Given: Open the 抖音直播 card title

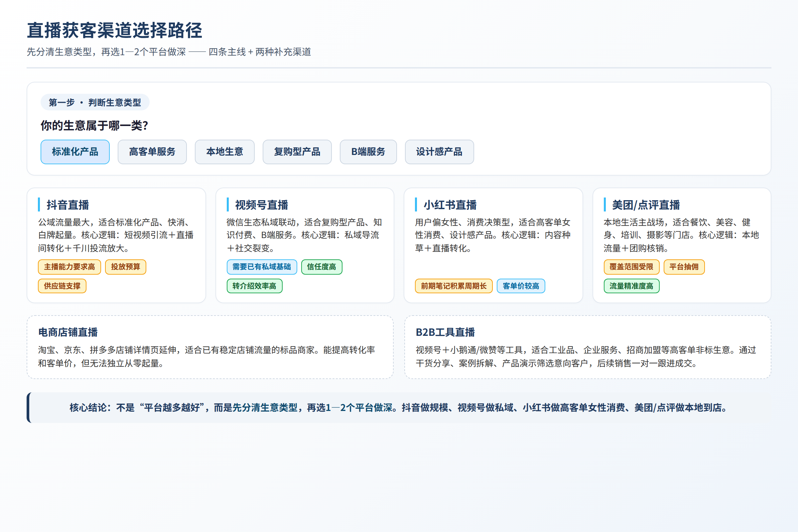Looking at the screenshot, I should 67,205.
